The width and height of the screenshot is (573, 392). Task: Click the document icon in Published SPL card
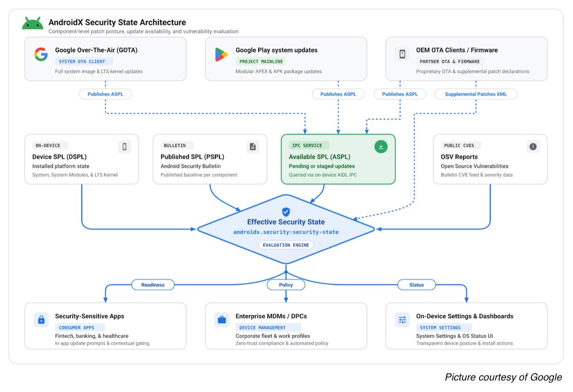click(x=252, y=147)
